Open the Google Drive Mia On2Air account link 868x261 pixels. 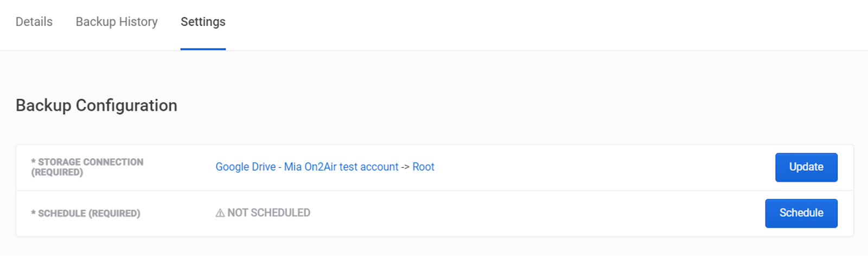[x=307, y=167]
